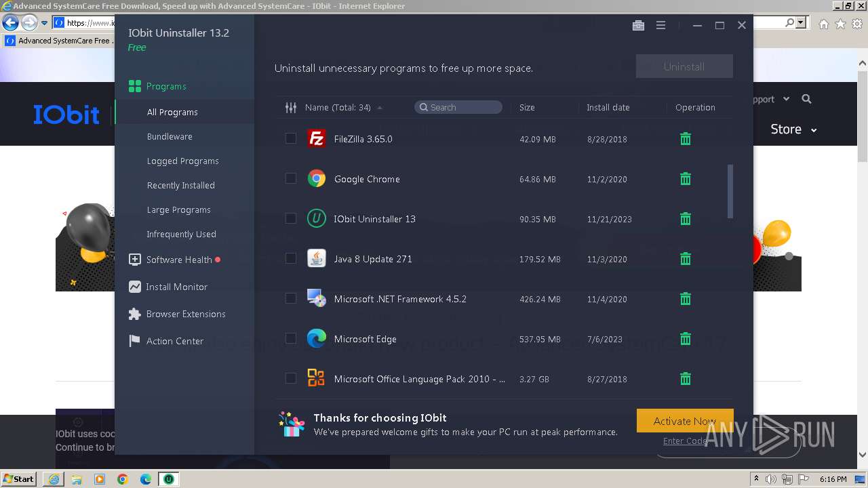868x488 pixels.
Task: Click the Java 8 Update 271 trash icon
Action: pos(686,259)
